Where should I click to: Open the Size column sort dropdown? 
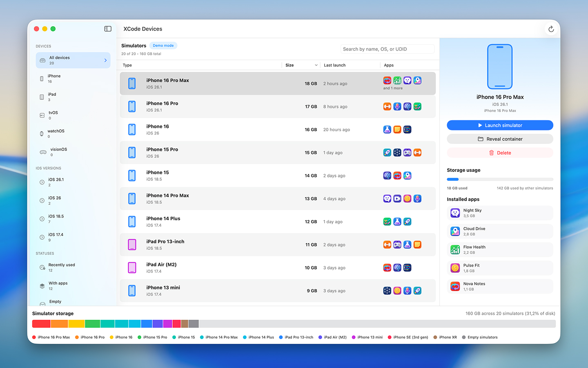tap(316, 65)
